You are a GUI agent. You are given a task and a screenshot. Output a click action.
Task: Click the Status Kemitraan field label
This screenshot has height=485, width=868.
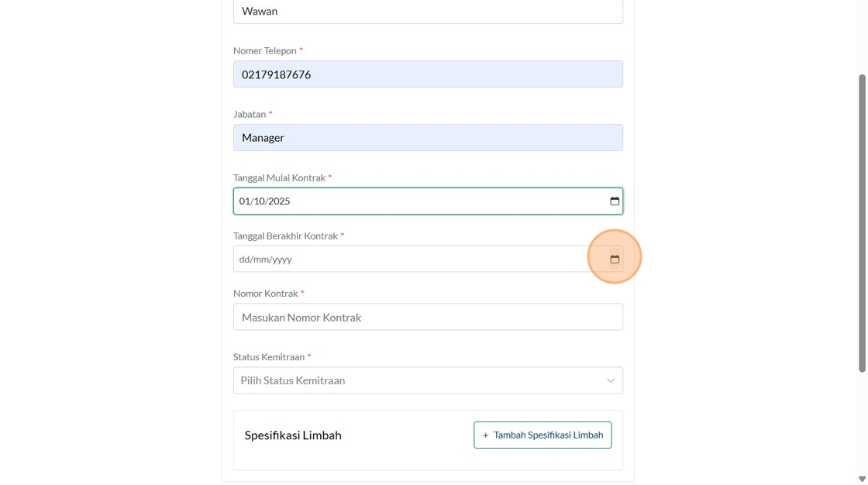(269, 357)
